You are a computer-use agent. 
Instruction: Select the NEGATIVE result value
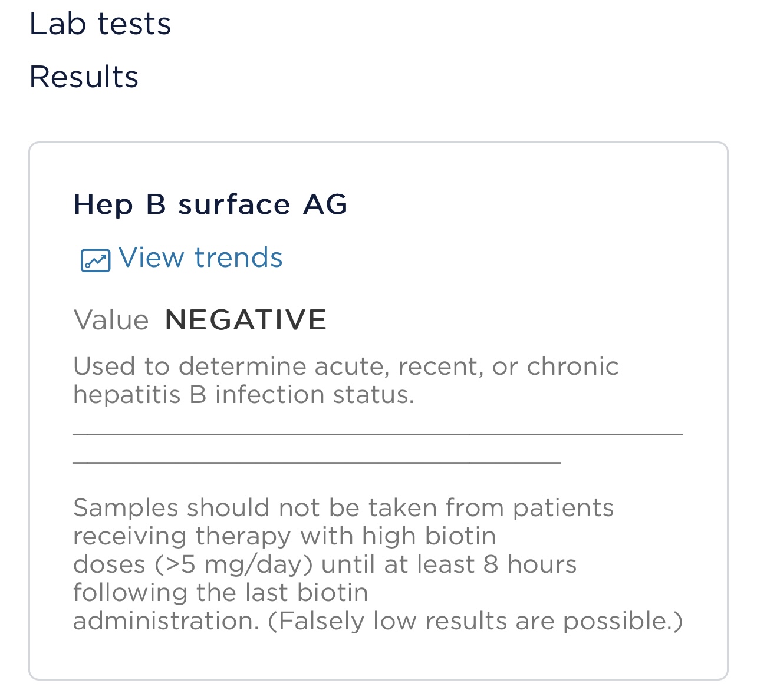coord(246,320)
